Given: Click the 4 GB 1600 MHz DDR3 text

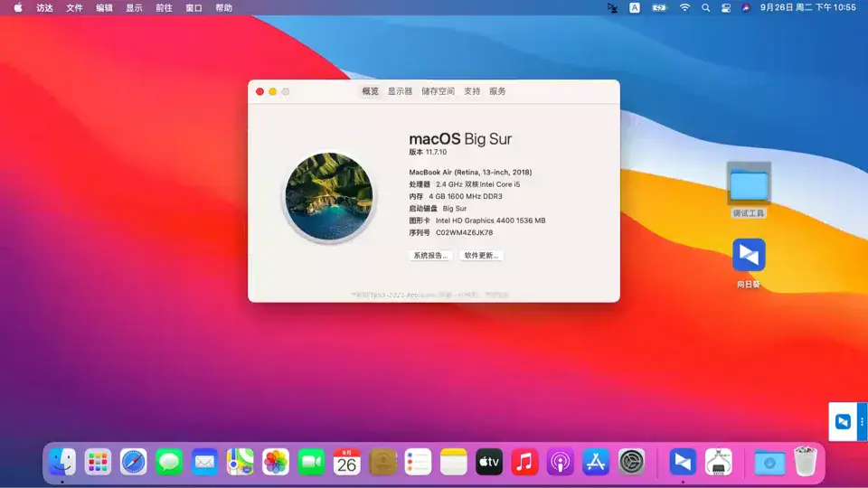Looking at the screenshot, I should [x=466, y=196].
